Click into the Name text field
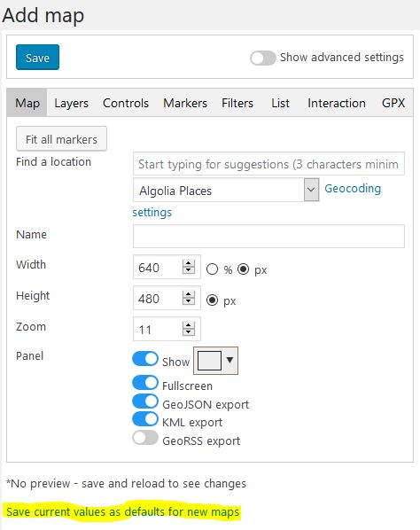The height and width of the screenshot is (530, 420). coord(268,236)
